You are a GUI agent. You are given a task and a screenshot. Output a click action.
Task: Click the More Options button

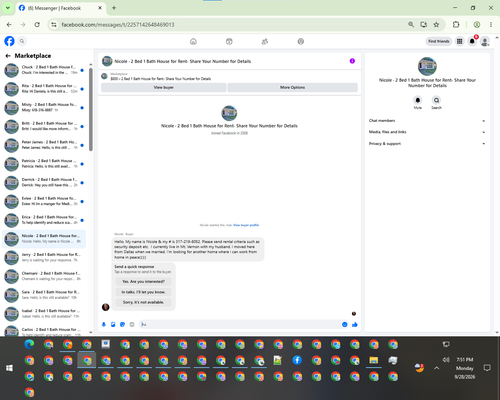tap(292, 87)
